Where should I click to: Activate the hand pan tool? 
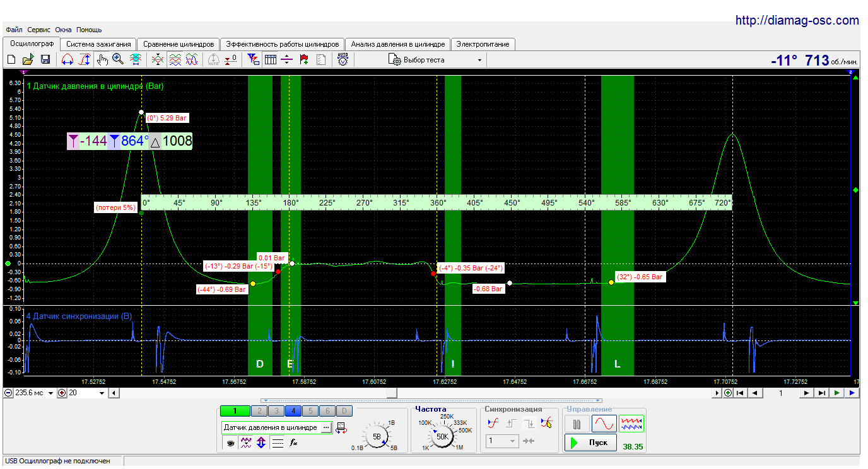(102, 60)
